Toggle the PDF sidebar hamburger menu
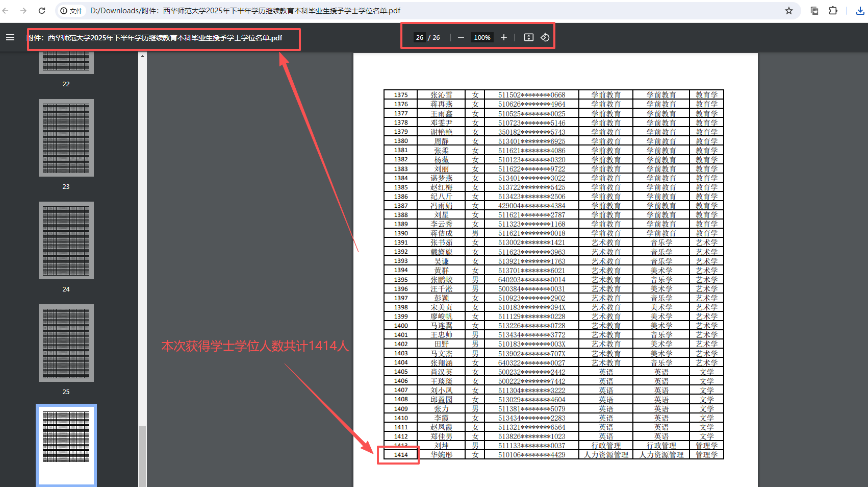868x487 pixels. point(10,37)
